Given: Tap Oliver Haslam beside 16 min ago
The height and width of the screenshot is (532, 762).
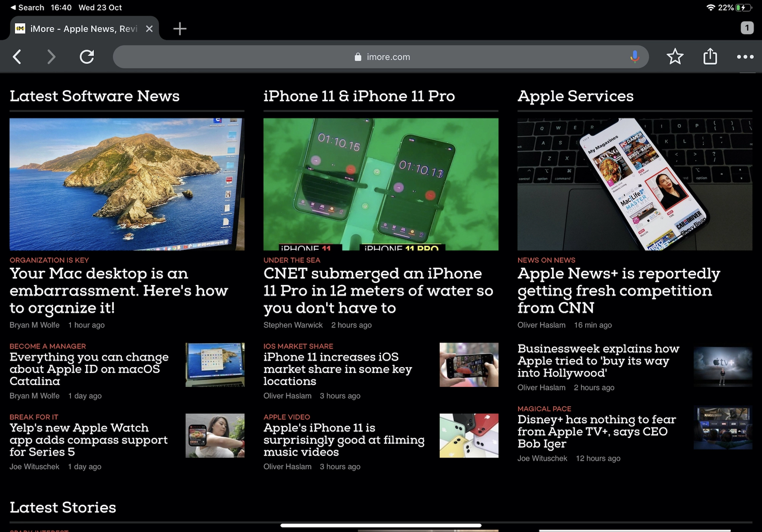Looking at the screenshot, I should click(541, 325).
